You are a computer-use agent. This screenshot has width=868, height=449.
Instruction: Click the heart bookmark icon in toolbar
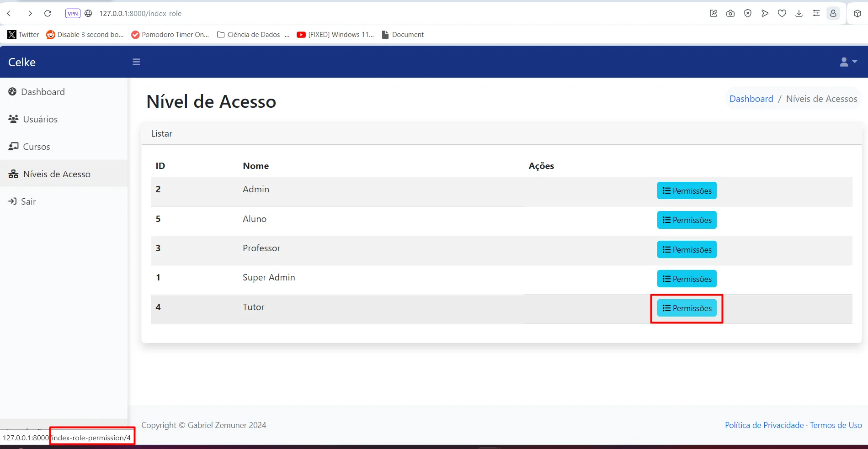point(782,13)
